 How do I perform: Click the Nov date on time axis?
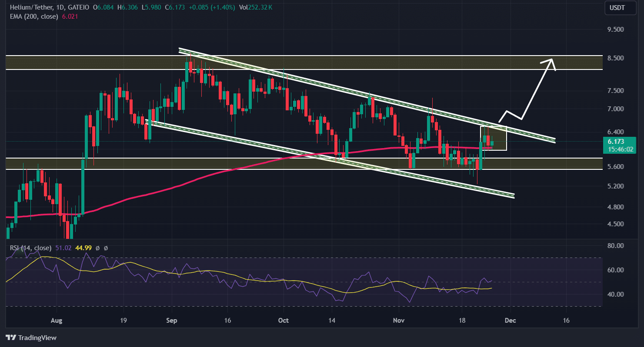[x=398, y=321]
